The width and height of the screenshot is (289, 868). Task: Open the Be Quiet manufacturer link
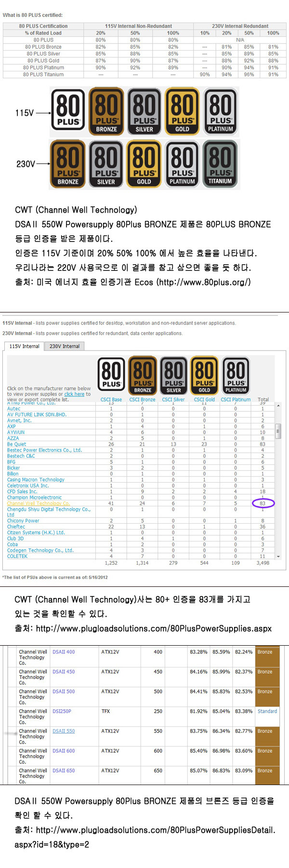click(x=16, y=444)
